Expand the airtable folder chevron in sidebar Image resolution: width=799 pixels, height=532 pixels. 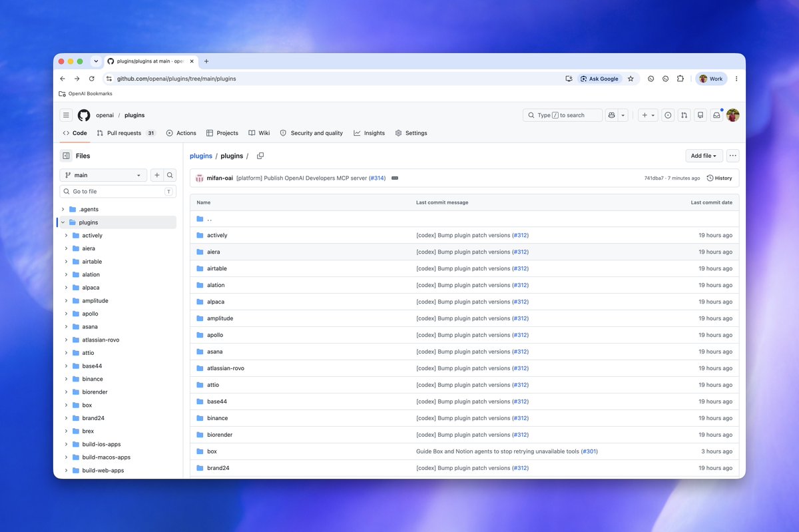(x=67, y=262)
